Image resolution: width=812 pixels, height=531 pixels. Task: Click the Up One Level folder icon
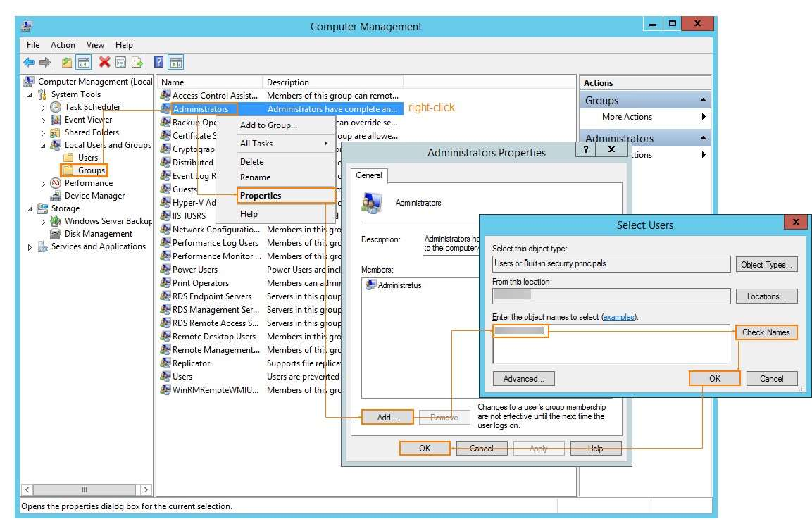66,62
